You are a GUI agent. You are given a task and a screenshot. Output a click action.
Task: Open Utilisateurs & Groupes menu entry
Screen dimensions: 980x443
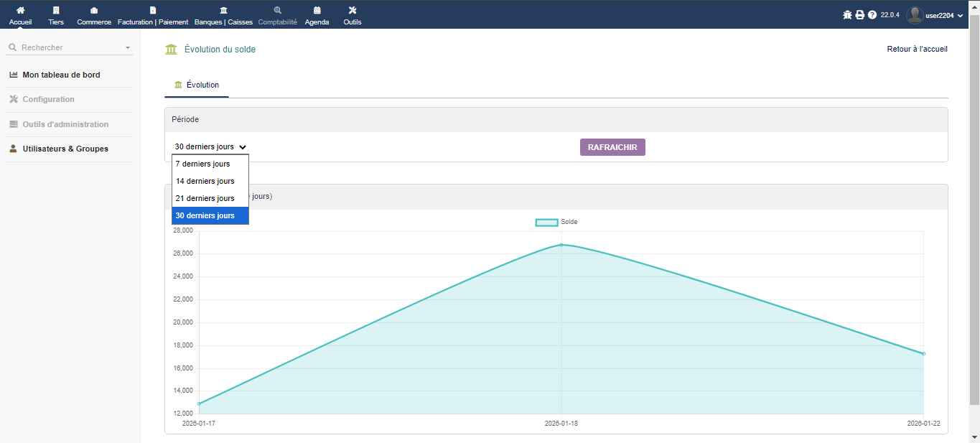(x=65, y=149)
